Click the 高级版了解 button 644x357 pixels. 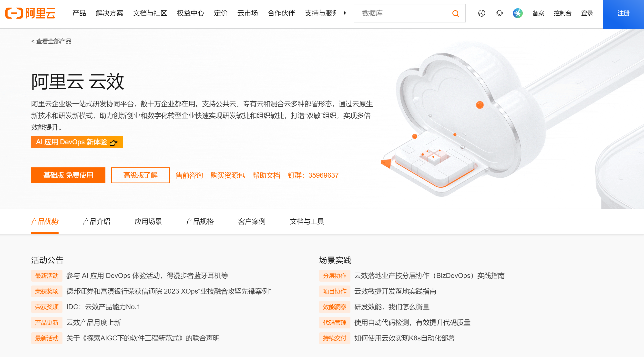(x=141, y=175)
